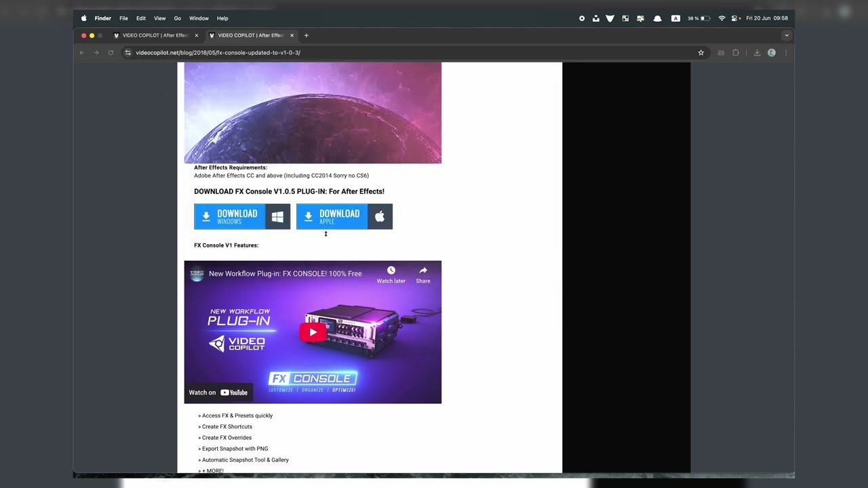868x488 pixels.
Task: Open the Go menu
Action: (178, 18)
